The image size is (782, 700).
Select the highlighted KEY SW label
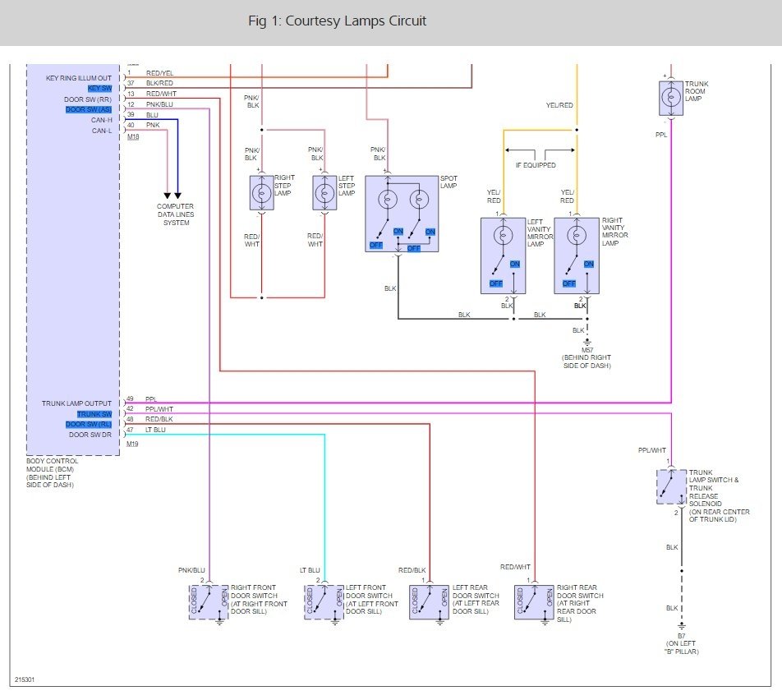click(99, 88)
